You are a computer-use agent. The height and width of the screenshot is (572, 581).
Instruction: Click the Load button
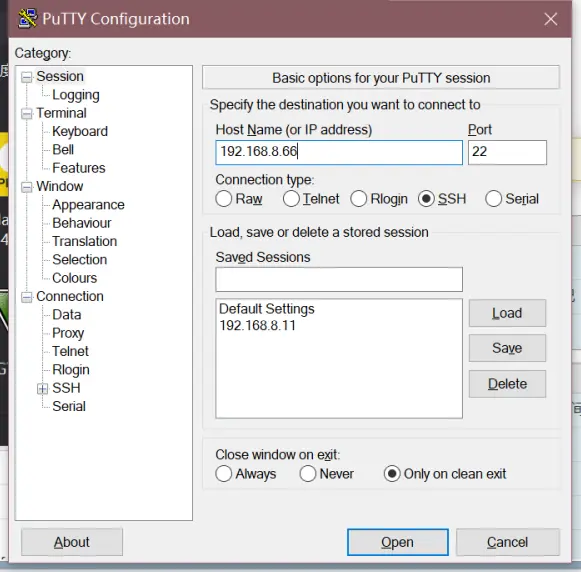(507, 313)
